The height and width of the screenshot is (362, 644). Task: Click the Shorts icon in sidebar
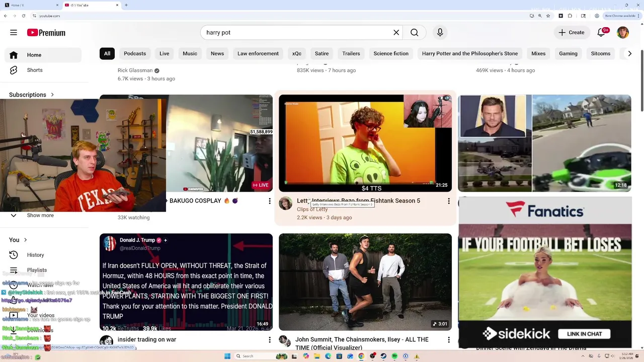tap(14, 70)
